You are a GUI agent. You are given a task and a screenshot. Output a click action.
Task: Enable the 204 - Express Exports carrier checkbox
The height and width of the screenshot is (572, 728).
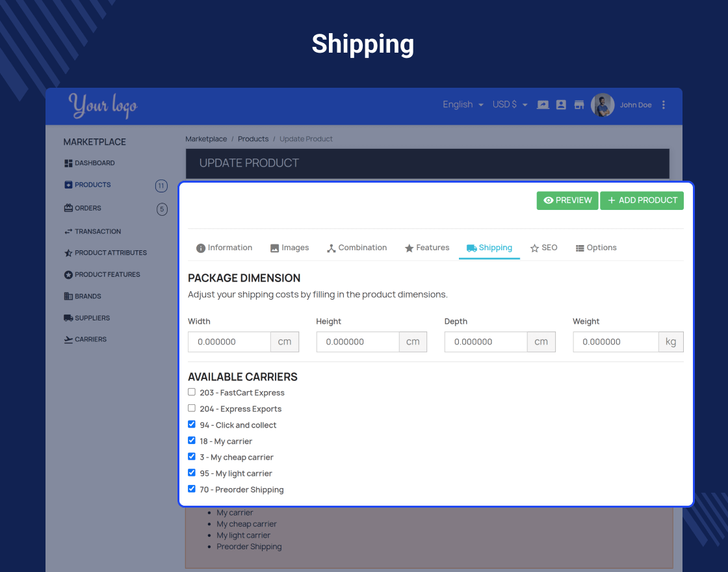click(192, 408)
